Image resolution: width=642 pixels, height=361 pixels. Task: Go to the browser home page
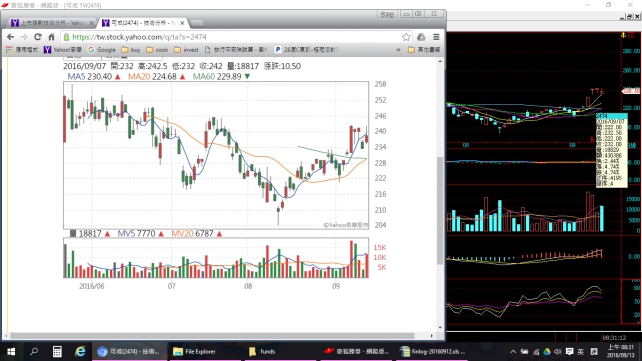point(52,37)
